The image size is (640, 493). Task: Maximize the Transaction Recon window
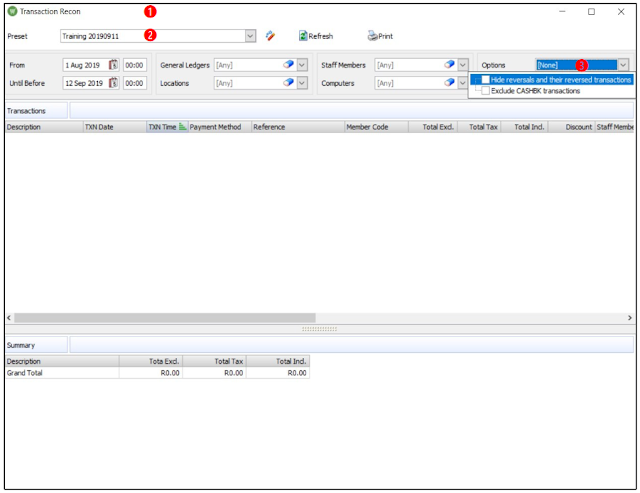click(591, 11)
